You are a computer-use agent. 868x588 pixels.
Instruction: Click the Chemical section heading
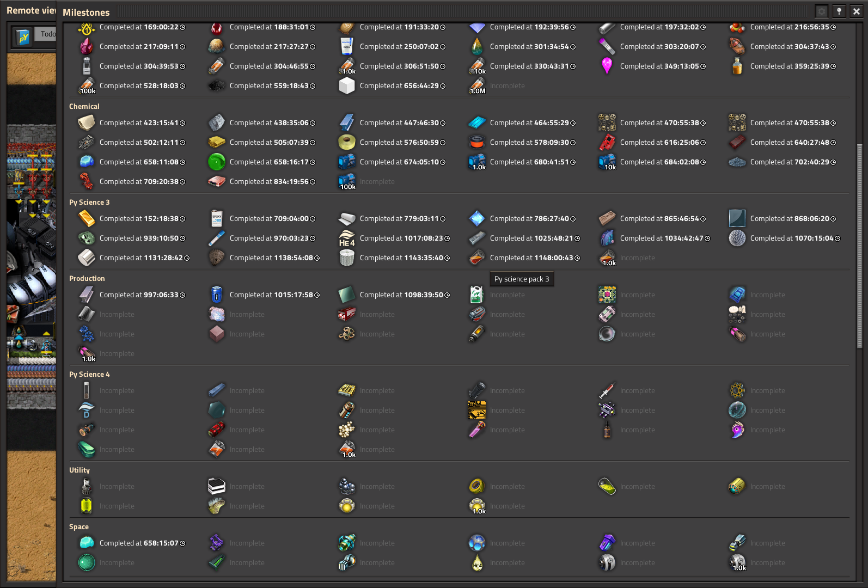click(x=84, y=107)
